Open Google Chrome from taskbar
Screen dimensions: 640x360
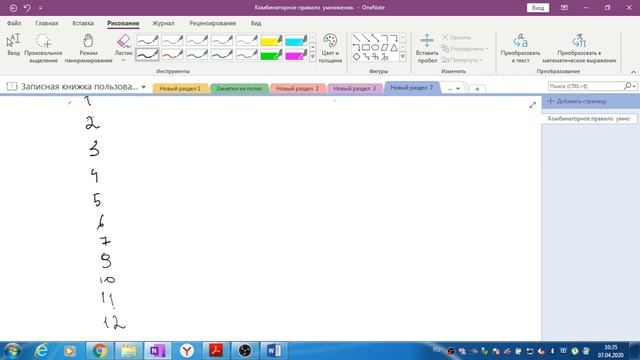[x=99, y=351]
